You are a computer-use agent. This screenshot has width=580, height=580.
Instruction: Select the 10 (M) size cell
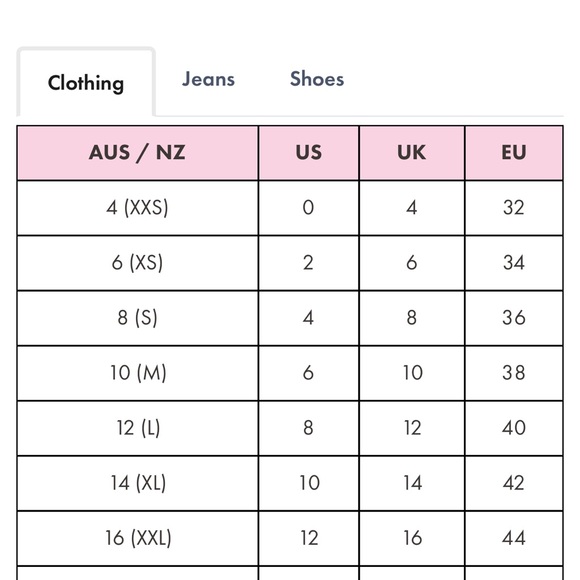point(138,373)
